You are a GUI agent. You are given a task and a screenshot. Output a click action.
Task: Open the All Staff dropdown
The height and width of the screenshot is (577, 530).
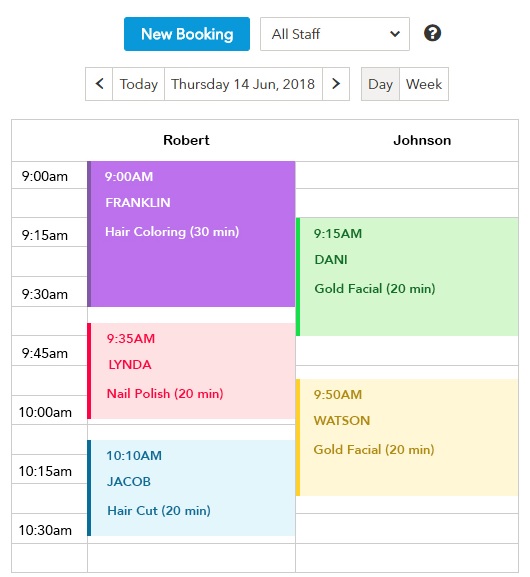point(335,34)
